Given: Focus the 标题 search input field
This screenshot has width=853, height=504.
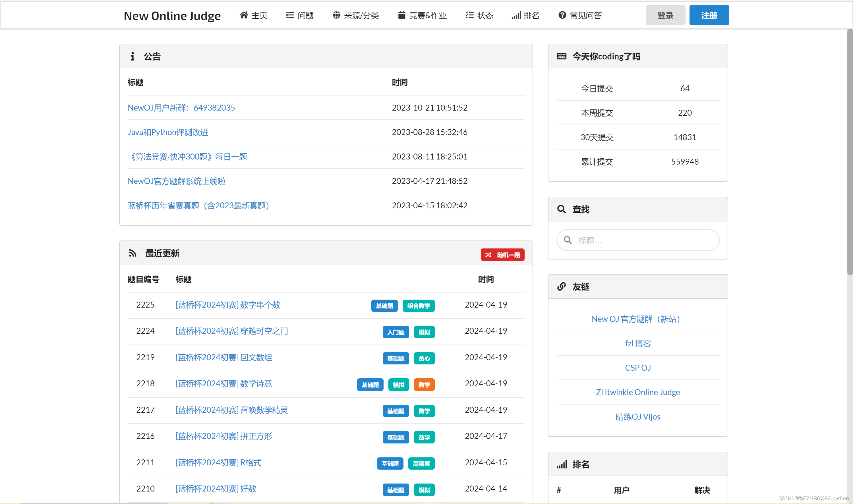Looking at the screenshot, I should click(638, 240).
